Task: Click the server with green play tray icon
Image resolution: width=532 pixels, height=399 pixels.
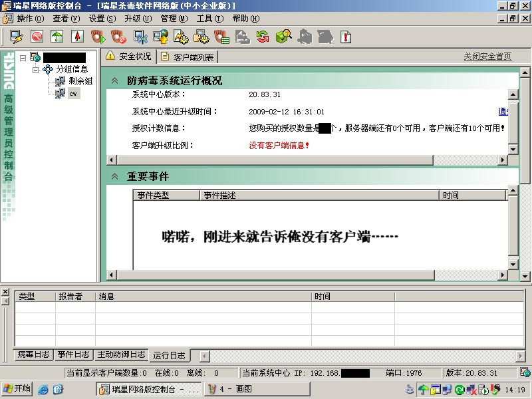Action: [483, 389]
